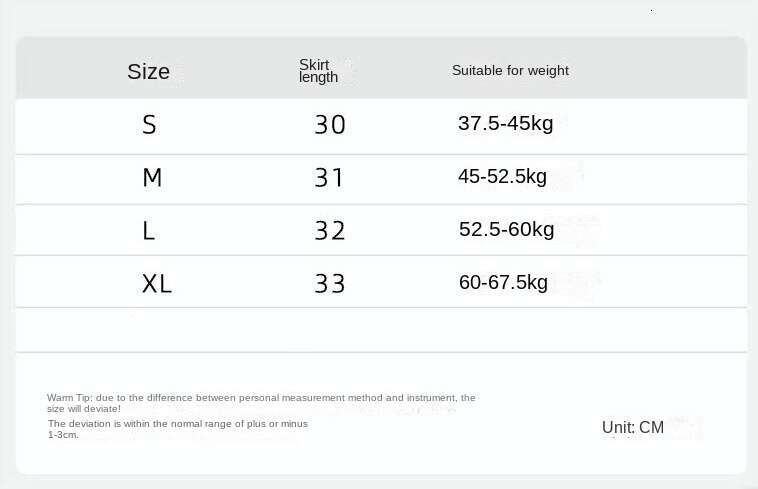Image resolution: width=758 pixels, height=489 pixels.
Task: Click skirt length value 31
Action: 330,178
